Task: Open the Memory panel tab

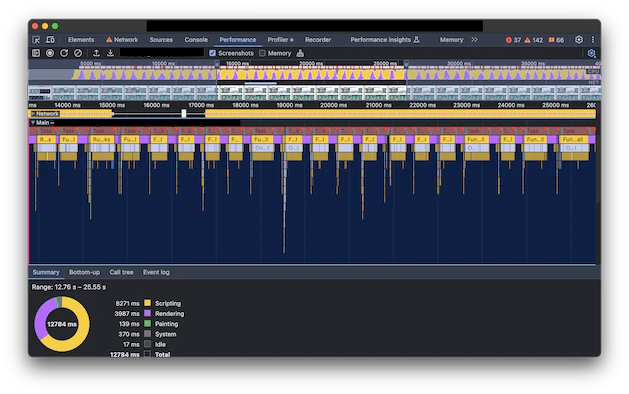Action: click(x=451, y=40)
